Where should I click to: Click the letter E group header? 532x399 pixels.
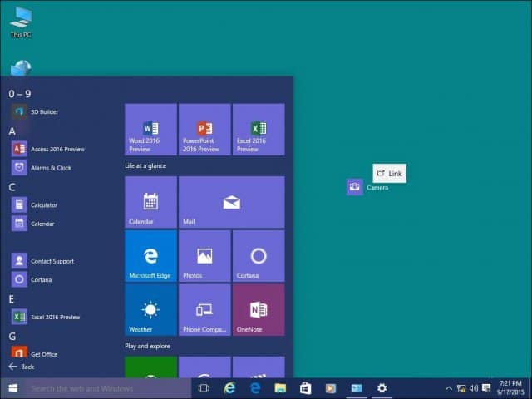(11, 299)
